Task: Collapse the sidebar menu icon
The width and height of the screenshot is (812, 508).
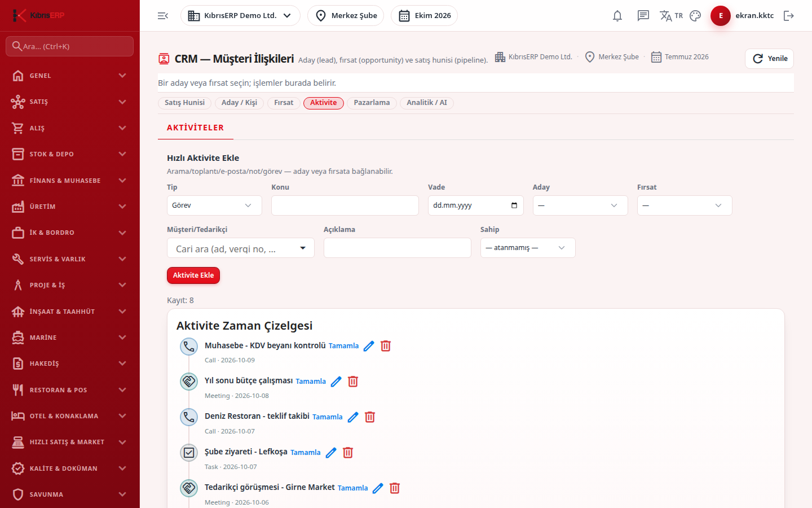Action: click(x=163, y=16)
